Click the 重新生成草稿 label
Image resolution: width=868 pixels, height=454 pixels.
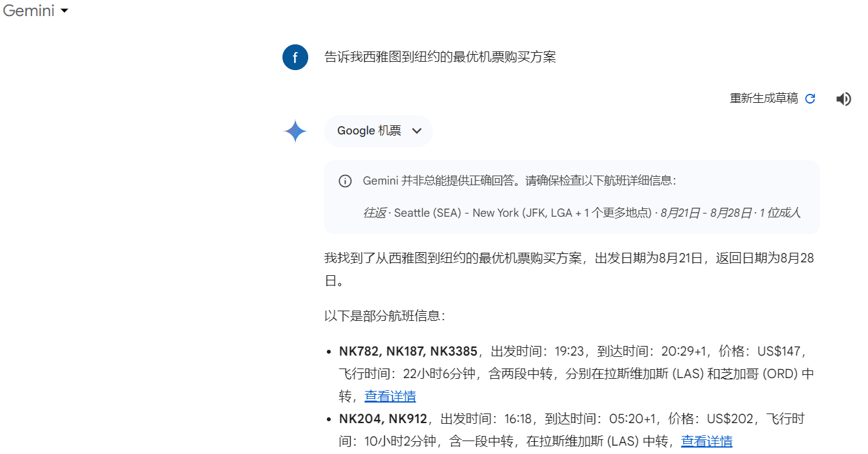[x=764, y=98]
